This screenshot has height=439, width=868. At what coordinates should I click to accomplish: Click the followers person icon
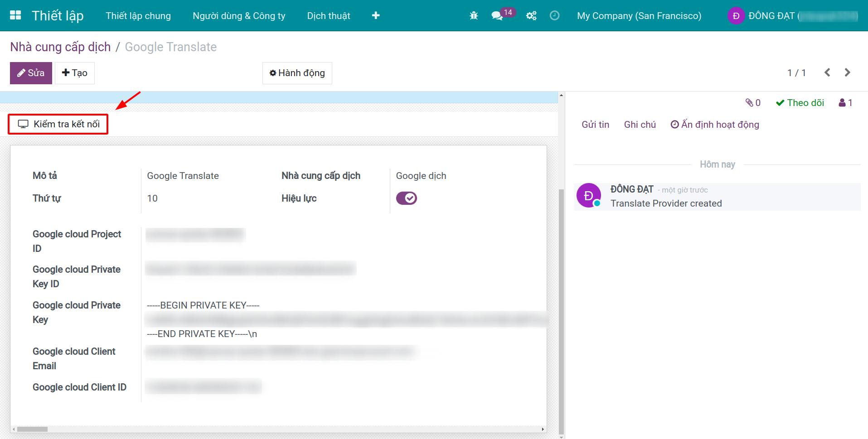click(845, 103)
